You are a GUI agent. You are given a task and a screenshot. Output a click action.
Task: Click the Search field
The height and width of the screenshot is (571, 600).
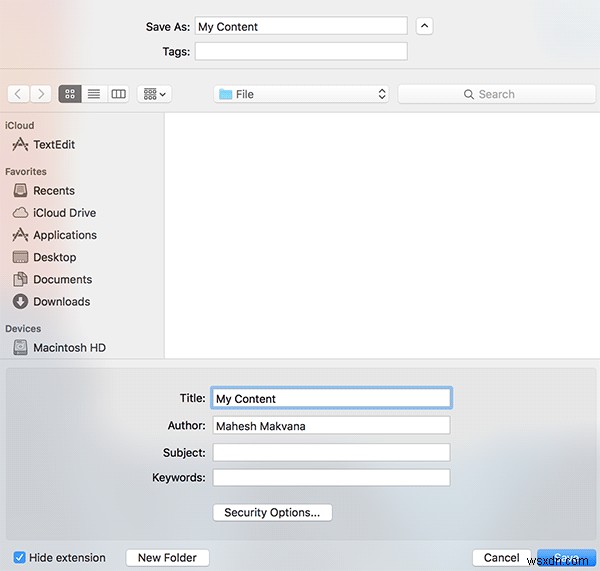coord(497,94)
